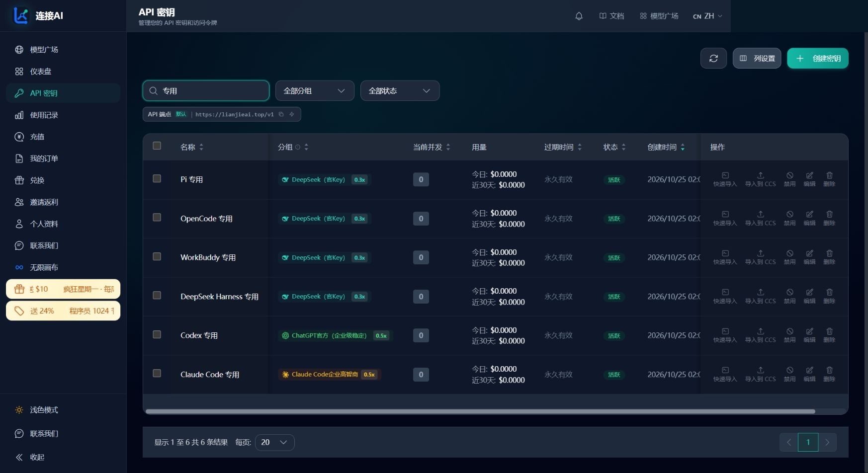Check the Pi 专用 row checkbox
The height and width of the screenshot is (473, 868).
[x=157, y=178]
